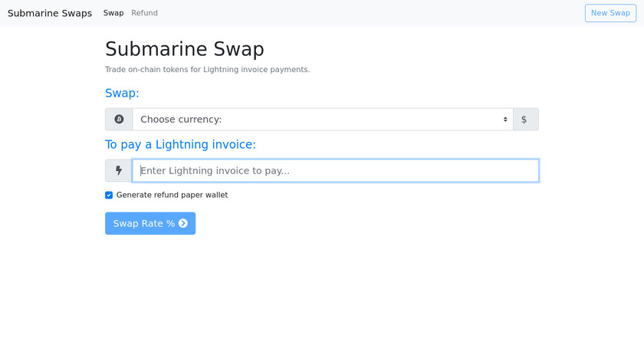The width and height of the screenshot is (644, 362).
Task: Click the percent sign on Swap Rate button
Action: [x=170, y=223]
